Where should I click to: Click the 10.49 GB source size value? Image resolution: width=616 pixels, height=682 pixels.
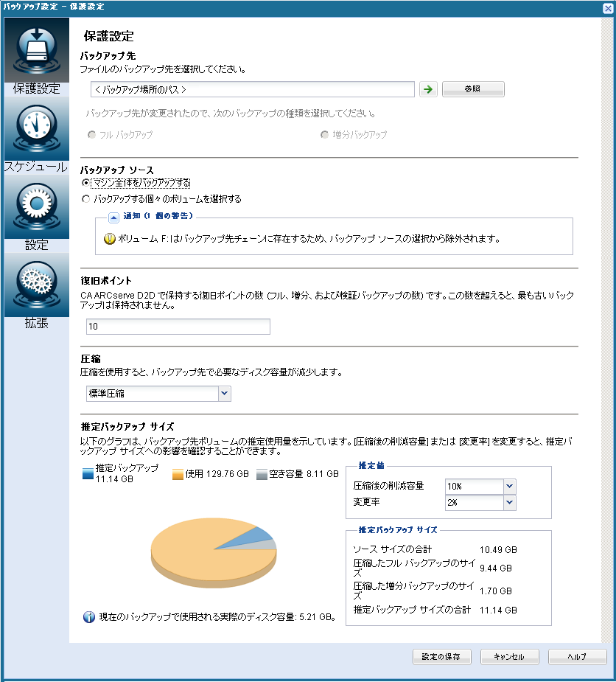pos(498,550)
